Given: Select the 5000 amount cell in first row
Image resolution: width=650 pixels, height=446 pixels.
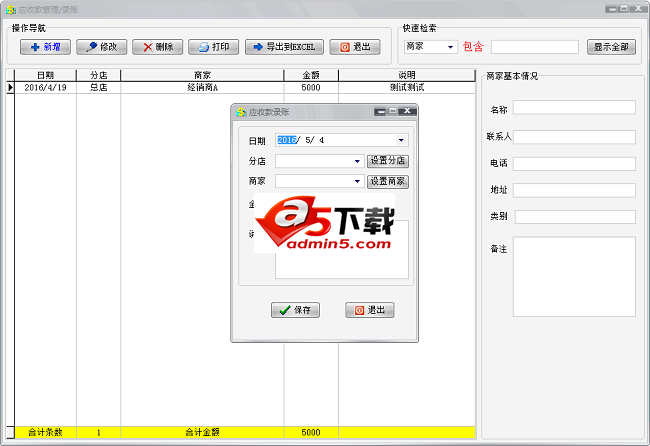Looking at the screenshot, I should [x=311, y=87].
